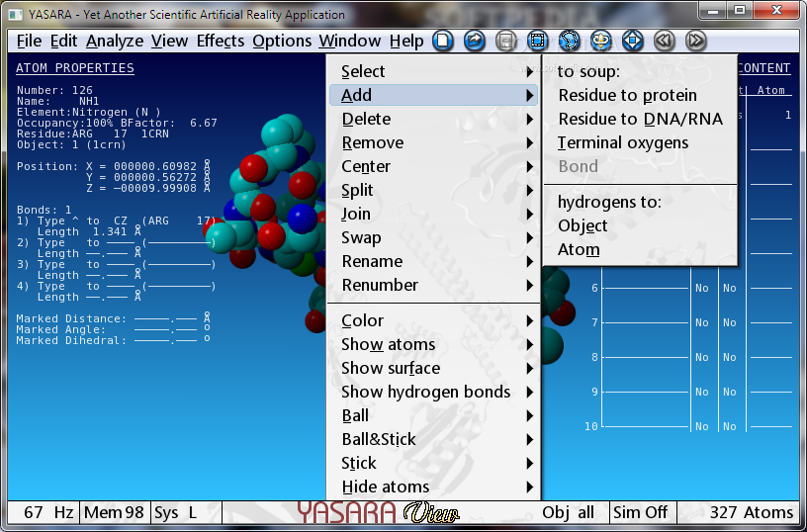Click the Mem 98 status bar field
Screen dimensions: 807x532
coord(114,512)
